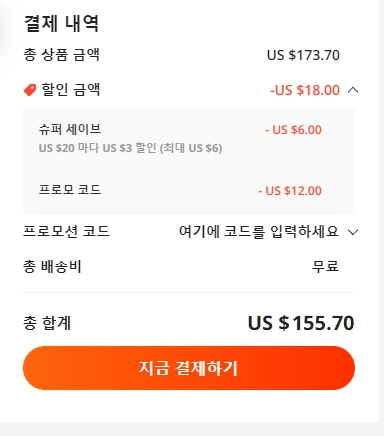Viewport: 384px width, 436px height.
Task: Click the 총 상품 금액 label
Action: tap(61, 55)
